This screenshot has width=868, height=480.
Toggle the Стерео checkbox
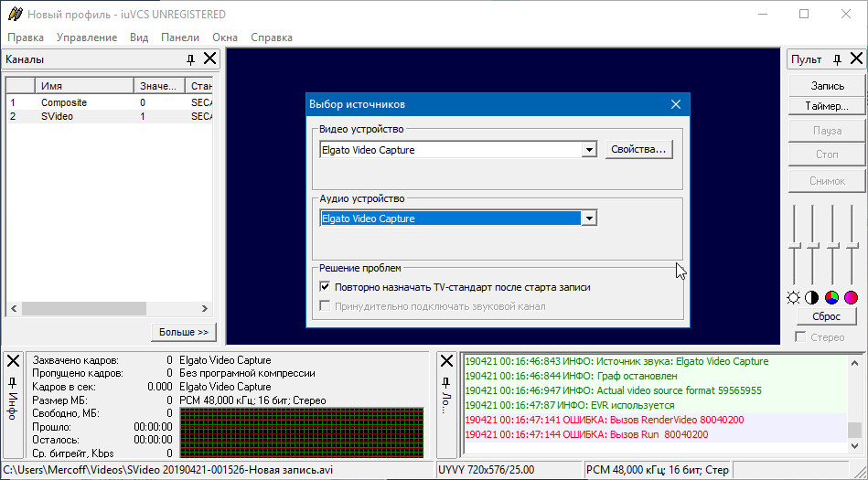(x=800, y=336)
